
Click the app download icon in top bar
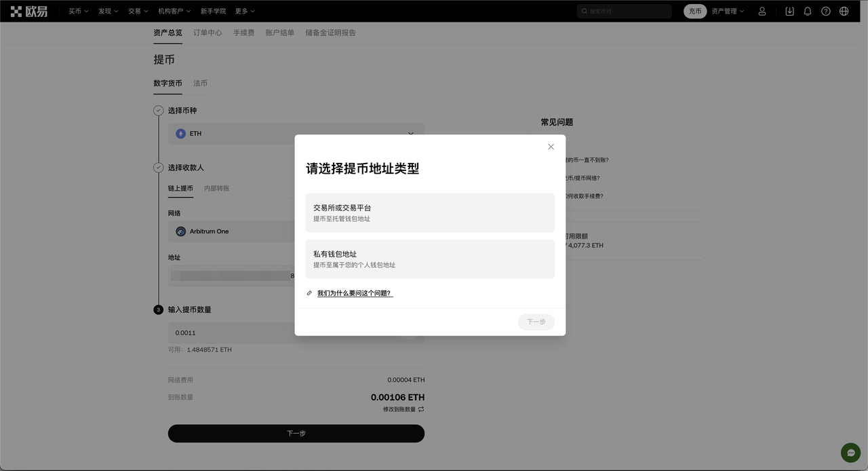pyautogui.click(x=789, y=10)
